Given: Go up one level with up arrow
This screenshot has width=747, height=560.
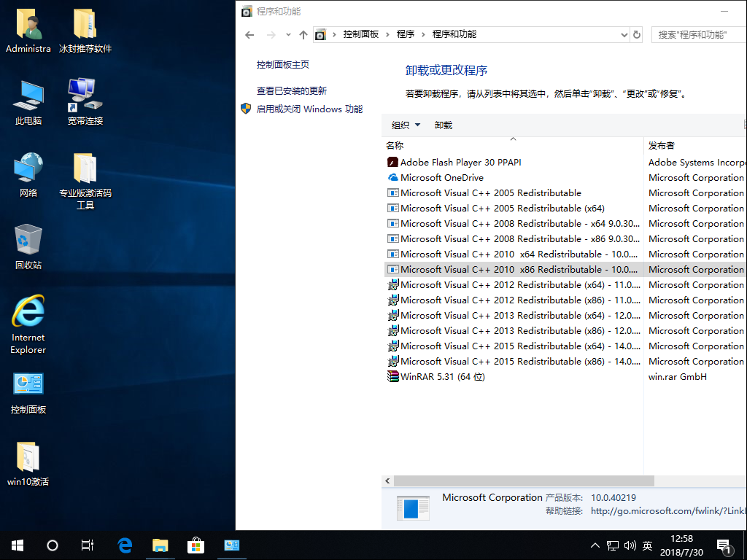Looking at the screenshot, I should point(303,35).
